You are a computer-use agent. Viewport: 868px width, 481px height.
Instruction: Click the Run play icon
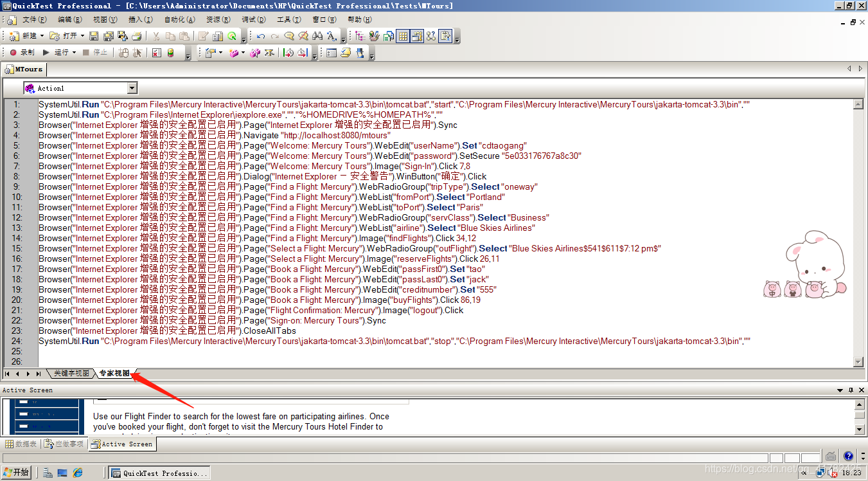(46, 53)
